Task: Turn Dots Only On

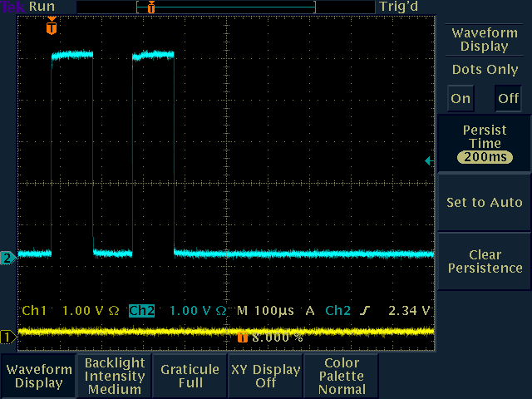Action: tap(461, 98)
